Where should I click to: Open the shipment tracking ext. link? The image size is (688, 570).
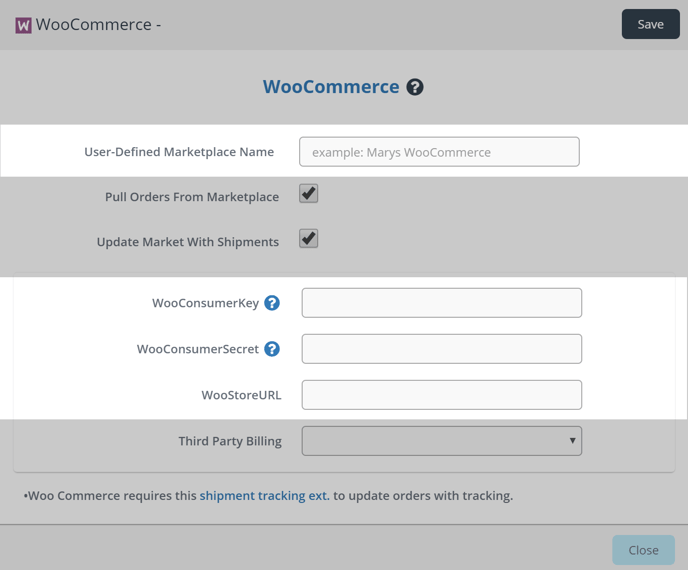pyautogui.click(x=265, y=495)
